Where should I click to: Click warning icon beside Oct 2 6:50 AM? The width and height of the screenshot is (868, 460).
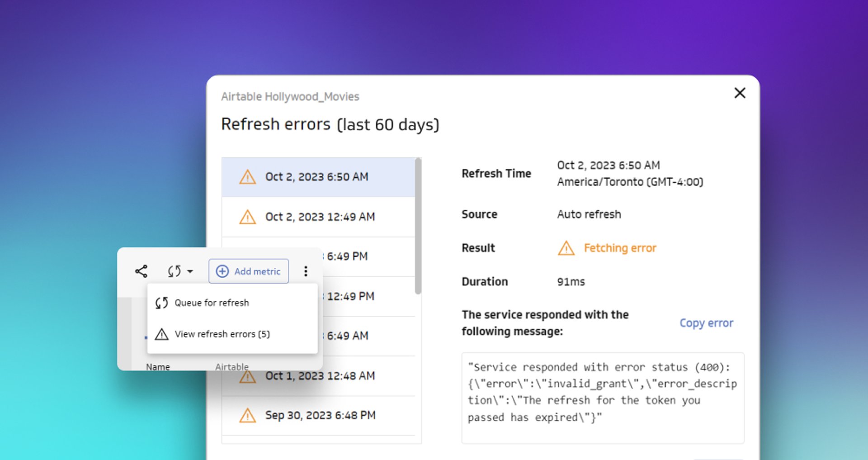247,177
